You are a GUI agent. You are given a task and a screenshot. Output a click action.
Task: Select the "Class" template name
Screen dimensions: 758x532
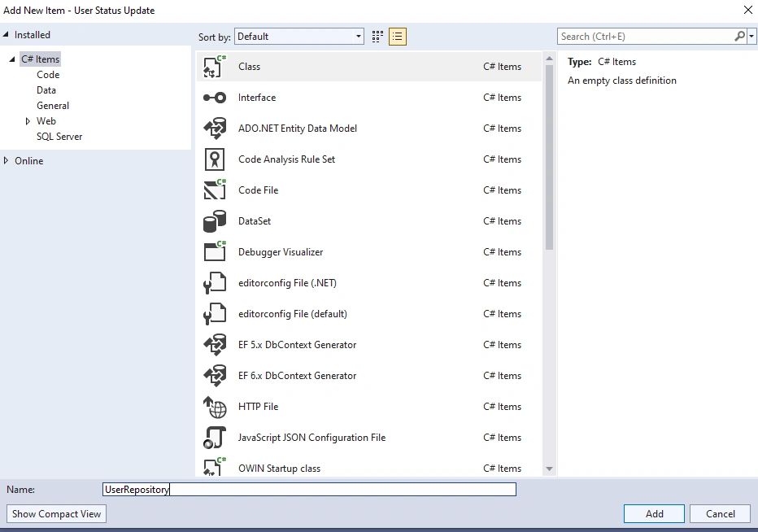249,67
